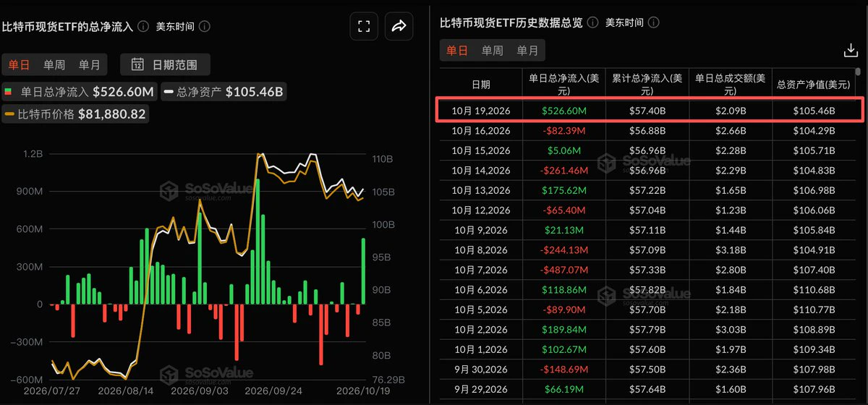The width and height of the screenshot is (868, 405).
Task: Click the $102.67M inflow cell
Action: click(564, 349)
